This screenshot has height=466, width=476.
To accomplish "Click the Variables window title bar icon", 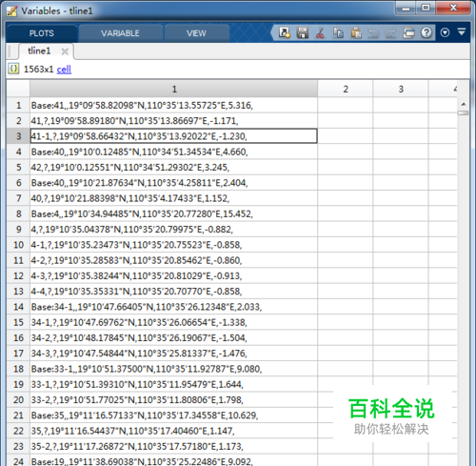I will click(x=12, y=10).
